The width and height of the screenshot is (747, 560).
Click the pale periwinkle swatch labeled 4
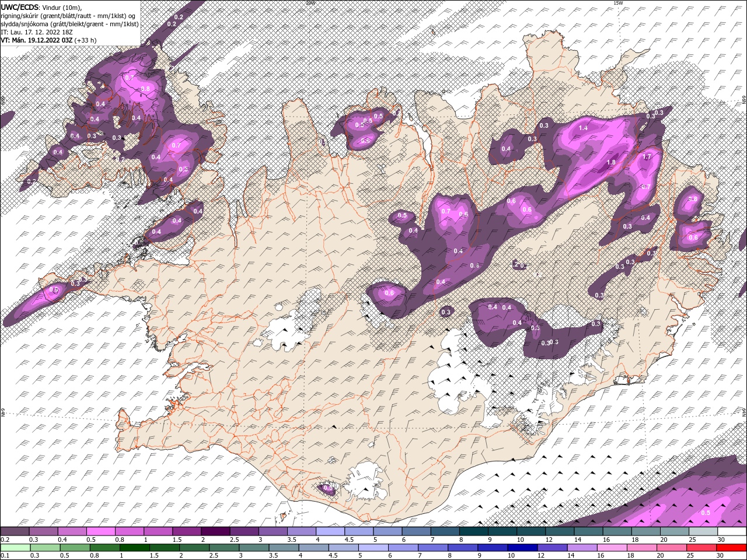[x=329, y=531]
